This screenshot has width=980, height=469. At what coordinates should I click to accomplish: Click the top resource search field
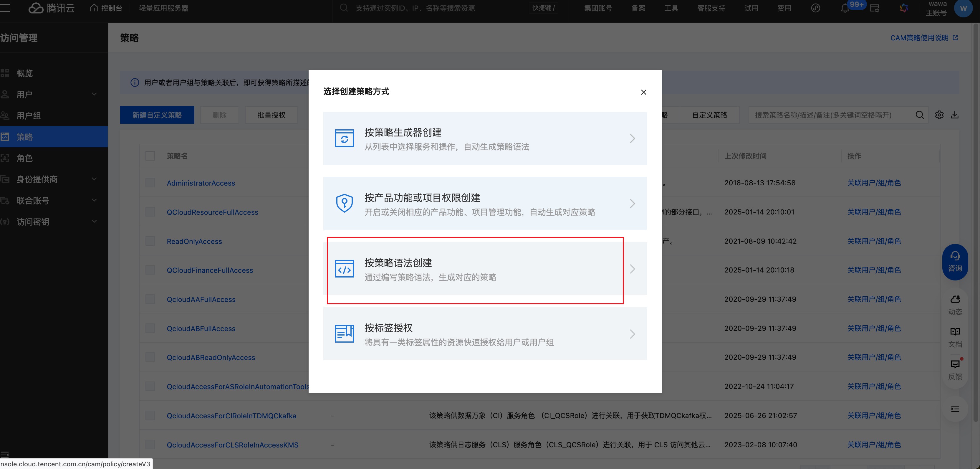(415, 8)
